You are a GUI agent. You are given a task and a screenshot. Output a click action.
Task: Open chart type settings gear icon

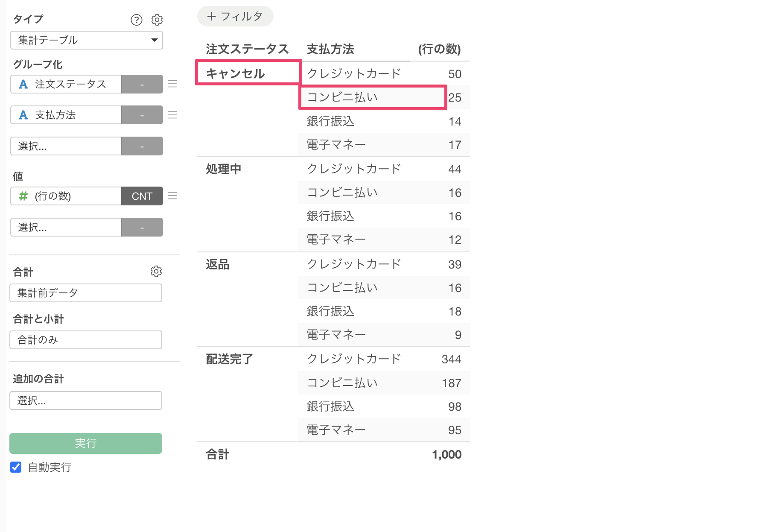click(157, 20)
